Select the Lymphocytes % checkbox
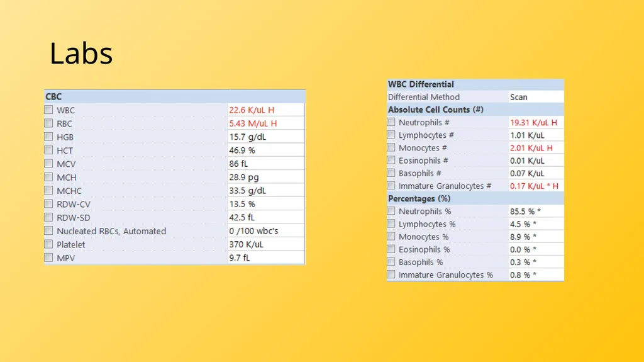644x362 pixels. point(391,223)
